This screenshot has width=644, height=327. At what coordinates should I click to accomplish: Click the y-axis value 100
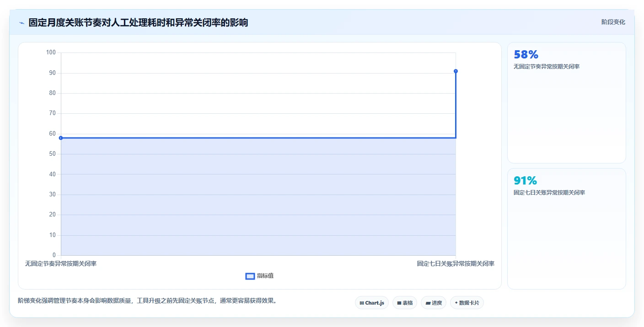click(x=51, y=53)
